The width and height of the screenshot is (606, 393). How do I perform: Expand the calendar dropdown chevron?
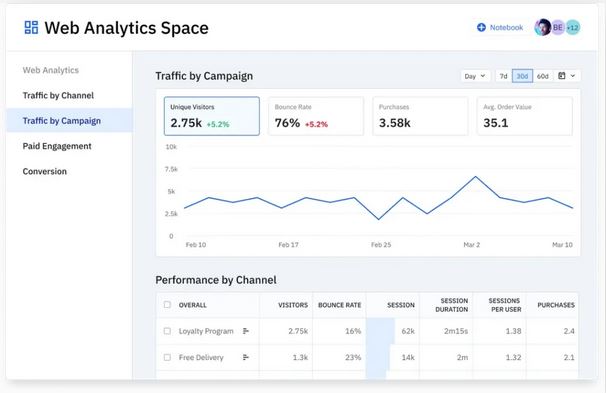[x=573, y=76]
